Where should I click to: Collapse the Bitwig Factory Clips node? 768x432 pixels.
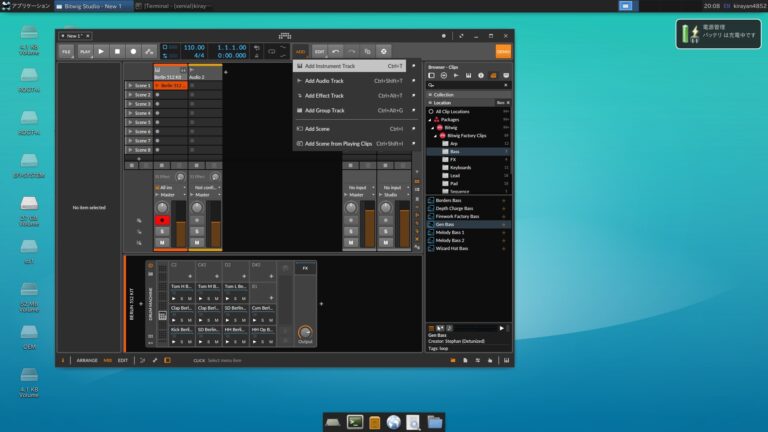point(435,136)
